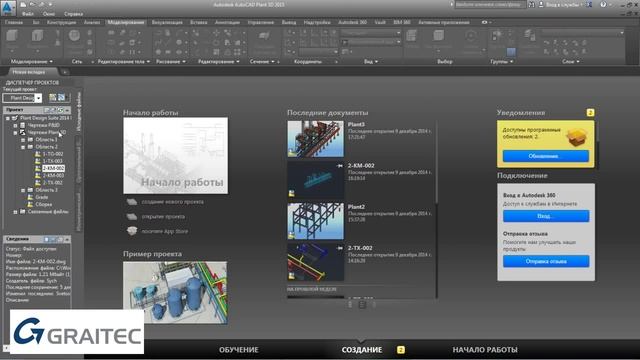Click the открытие проекта link

(163, 217)
